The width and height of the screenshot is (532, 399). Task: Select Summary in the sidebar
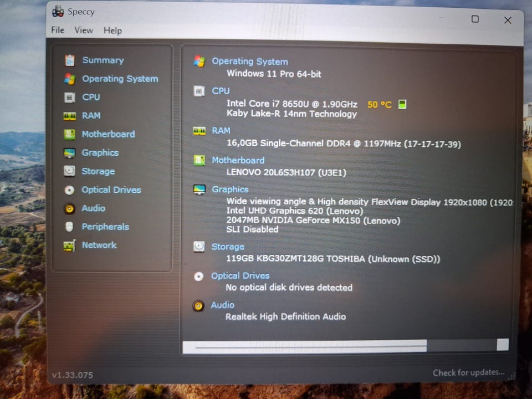pos(103,60)
